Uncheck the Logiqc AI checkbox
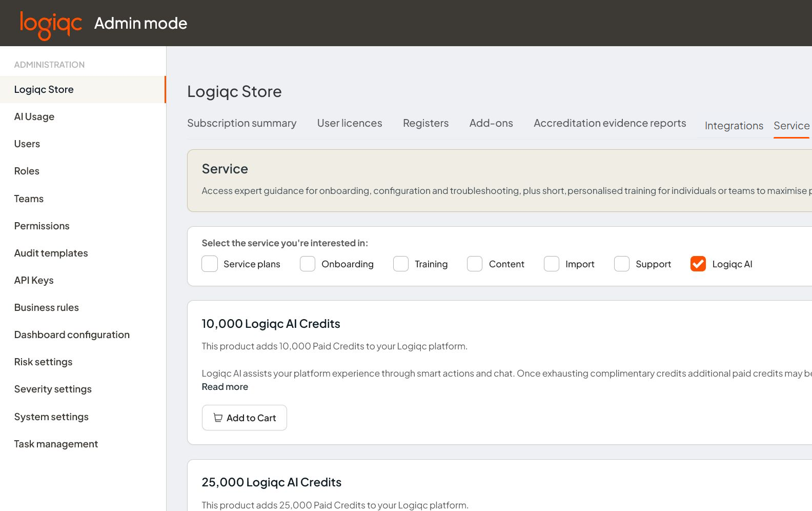This screenshot has width=812, height=511. [x=698, y=264]
